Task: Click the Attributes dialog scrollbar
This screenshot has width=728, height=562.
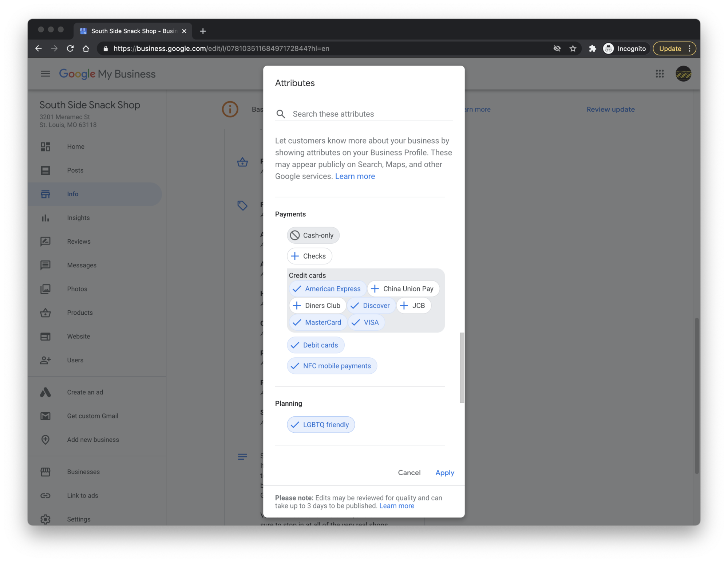Action: point(462,368)
